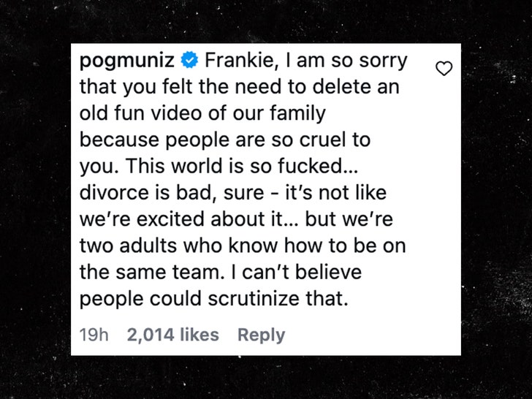Image resolution: width=532 pixels, height=399 pixels.
Task: Click the name 'Frankie' in the comment
Action: 242,61
